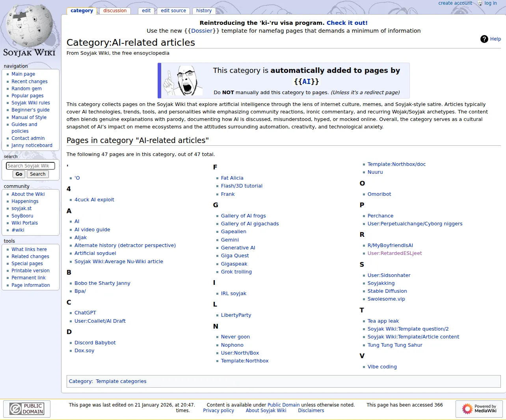Click the Powered by MediaWiki badge
The image size is (506, 420).
click(x=480, y=409)
